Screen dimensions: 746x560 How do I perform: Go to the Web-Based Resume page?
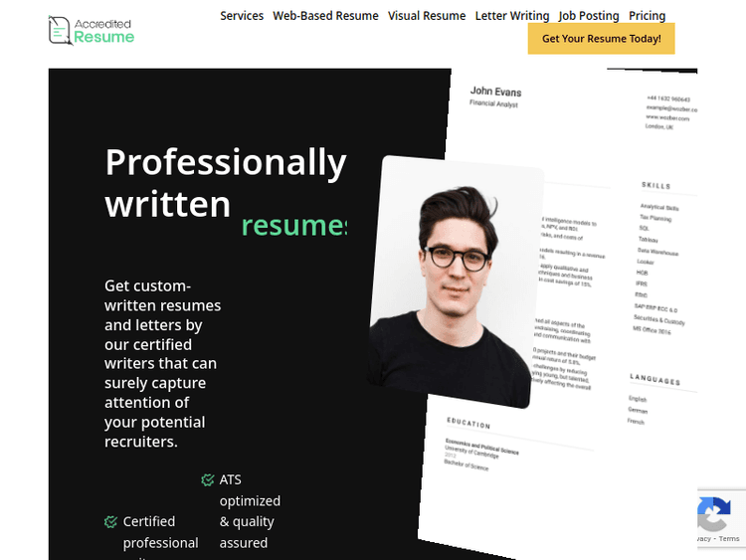325,16
